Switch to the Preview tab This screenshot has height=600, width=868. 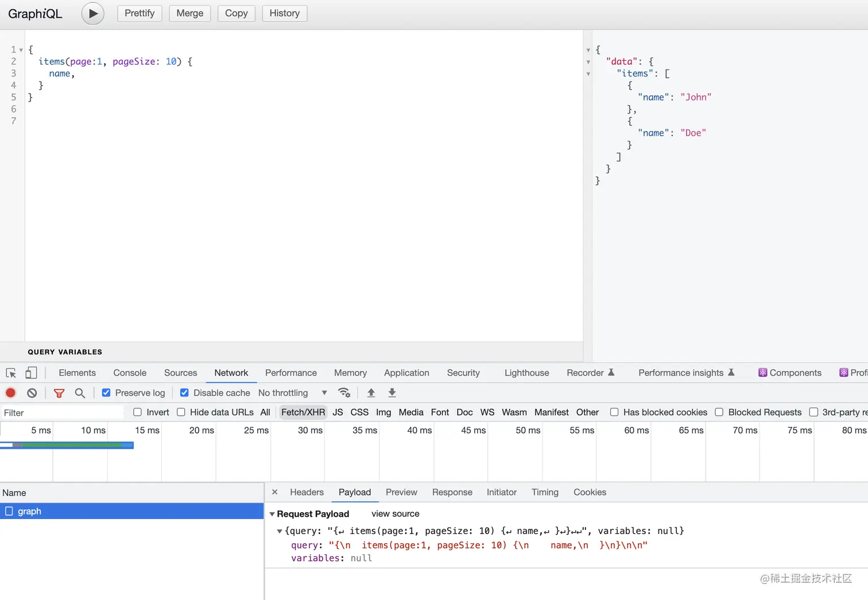[x=401, y=492]
